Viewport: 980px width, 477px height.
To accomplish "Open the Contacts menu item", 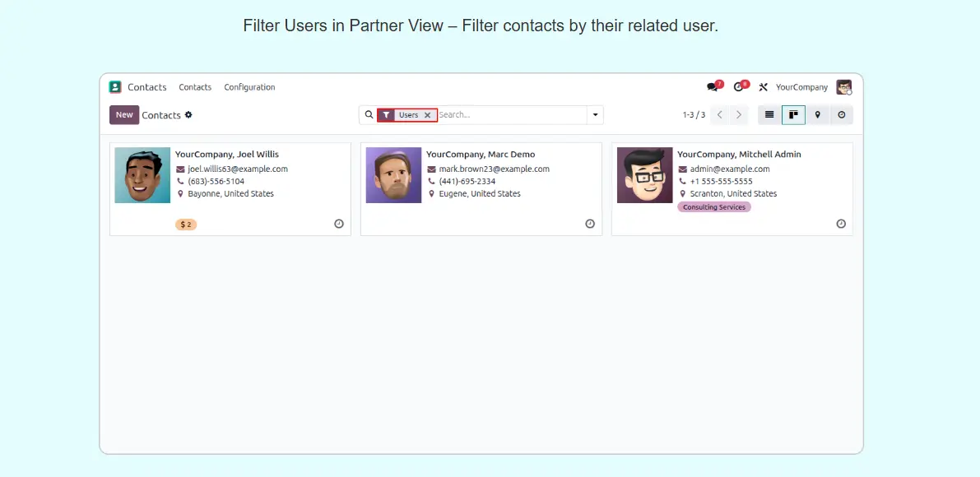I will [195, 87].
